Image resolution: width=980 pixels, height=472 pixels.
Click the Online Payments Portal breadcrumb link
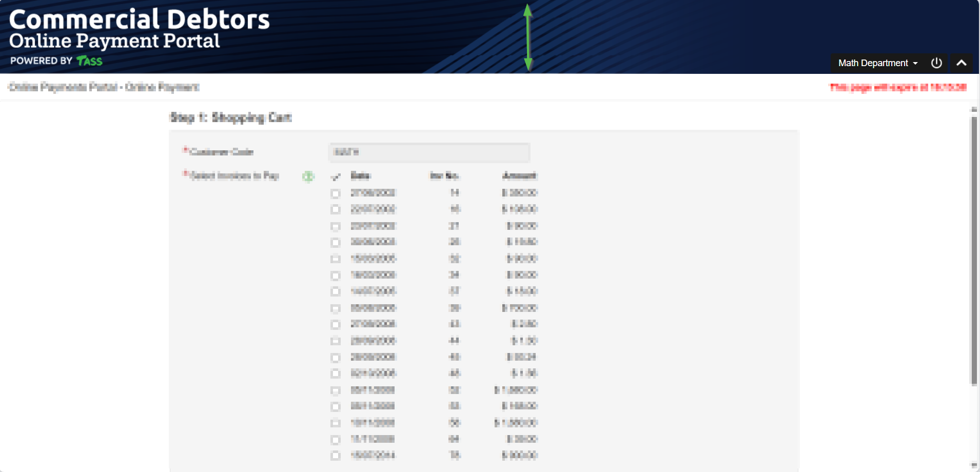(63, 87)
